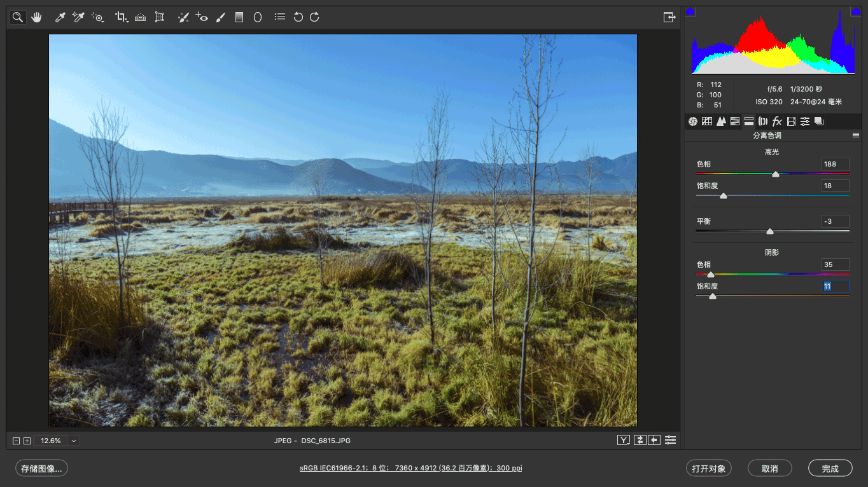Select the Transform tool
Viewport: 868px width, 487px height.
click(x=160, y=18)
